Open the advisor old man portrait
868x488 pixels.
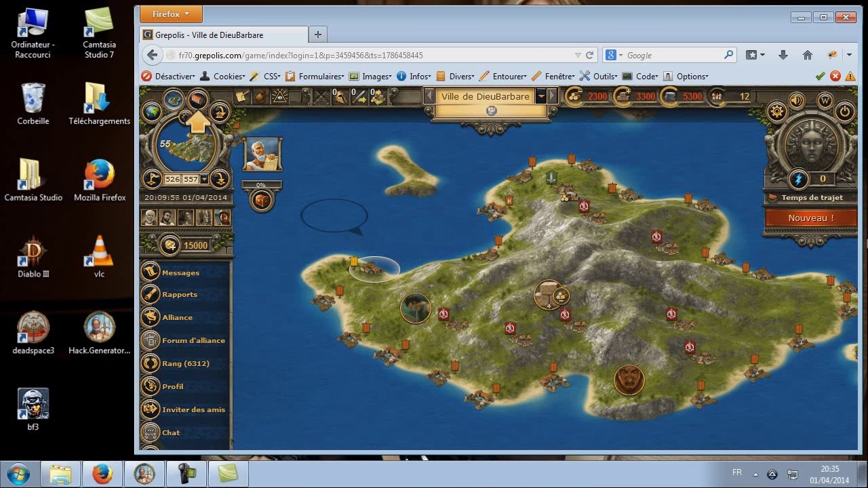[x=262, y=154]
